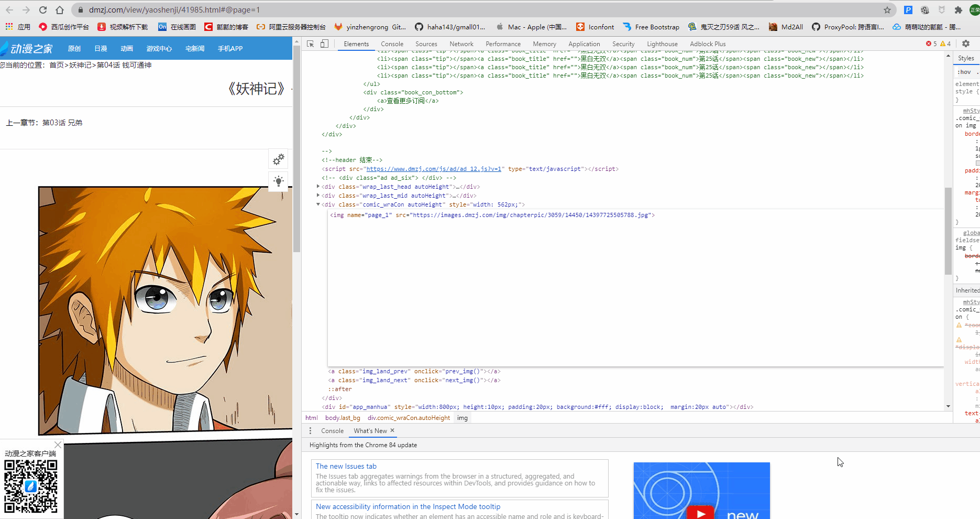
Task: Open the Free Bootstrap bookmark
Action: pyautogui.click(x=651, y=27)
